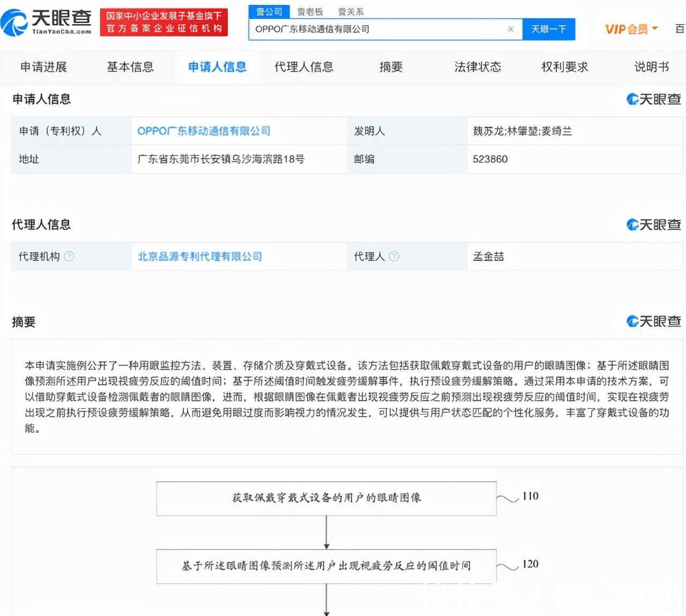Switch to the 权利要求 tab

coord(564,67)
